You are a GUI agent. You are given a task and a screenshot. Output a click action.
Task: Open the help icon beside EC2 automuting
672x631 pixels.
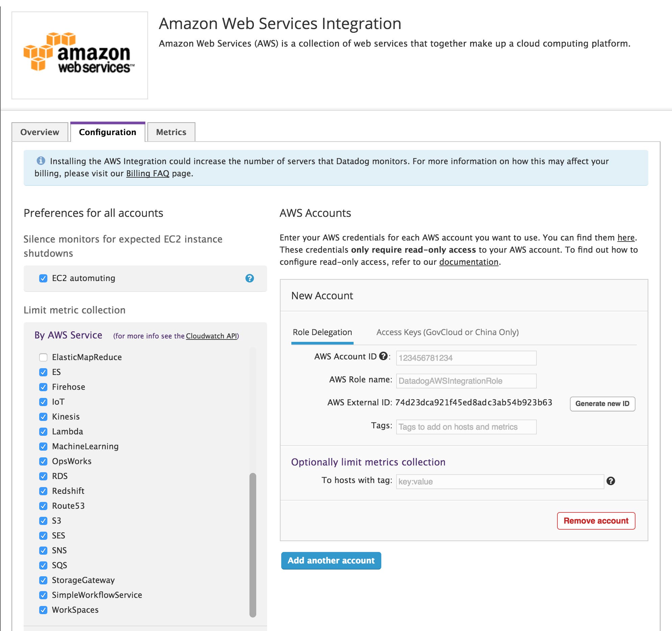coord(249,278)
